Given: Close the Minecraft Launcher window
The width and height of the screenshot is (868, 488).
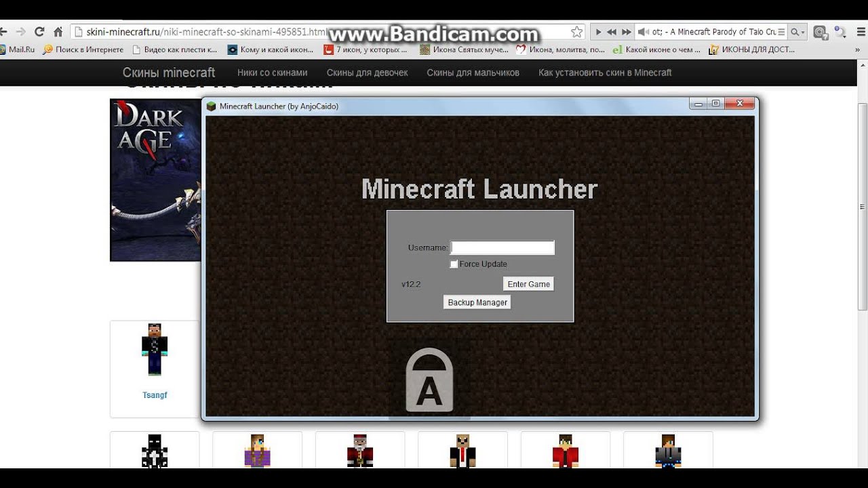Looking at the screenshot, I should (x=739, y=104).
